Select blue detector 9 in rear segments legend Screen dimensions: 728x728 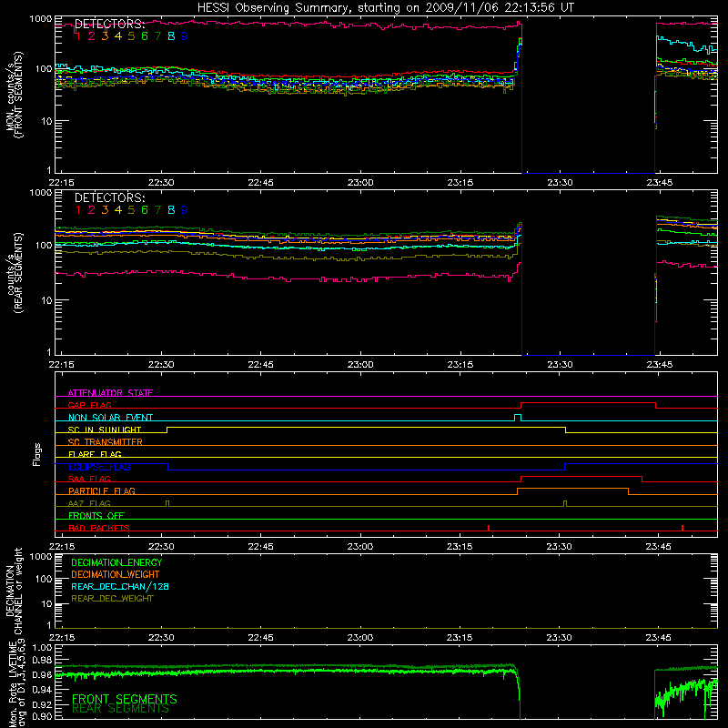coord(185,210)
